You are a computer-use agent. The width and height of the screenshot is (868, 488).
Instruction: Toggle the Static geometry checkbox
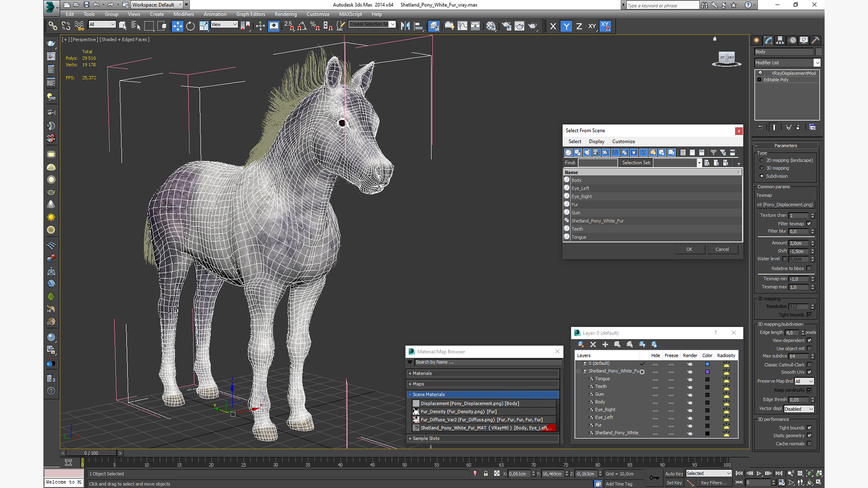click(x=809, y=436)
